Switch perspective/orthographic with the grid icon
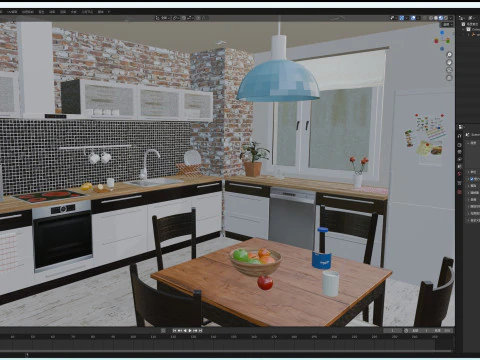 (449, 78)
